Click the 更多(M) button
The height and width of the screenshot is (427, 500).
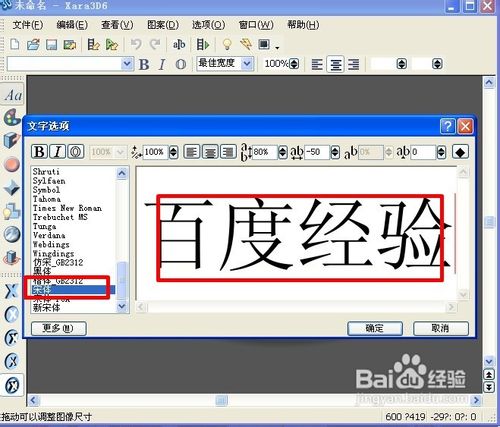(59, 329)
